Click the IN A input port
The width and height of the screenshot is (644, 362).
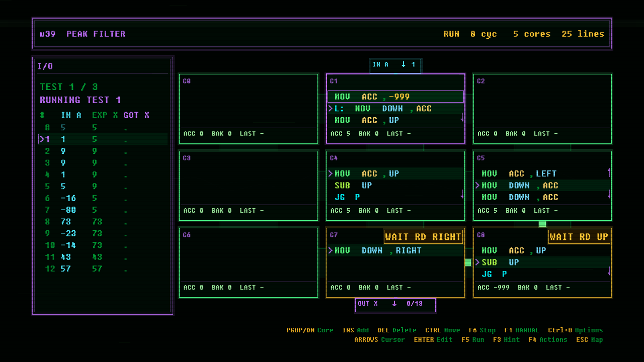click(x=395, y=65)
